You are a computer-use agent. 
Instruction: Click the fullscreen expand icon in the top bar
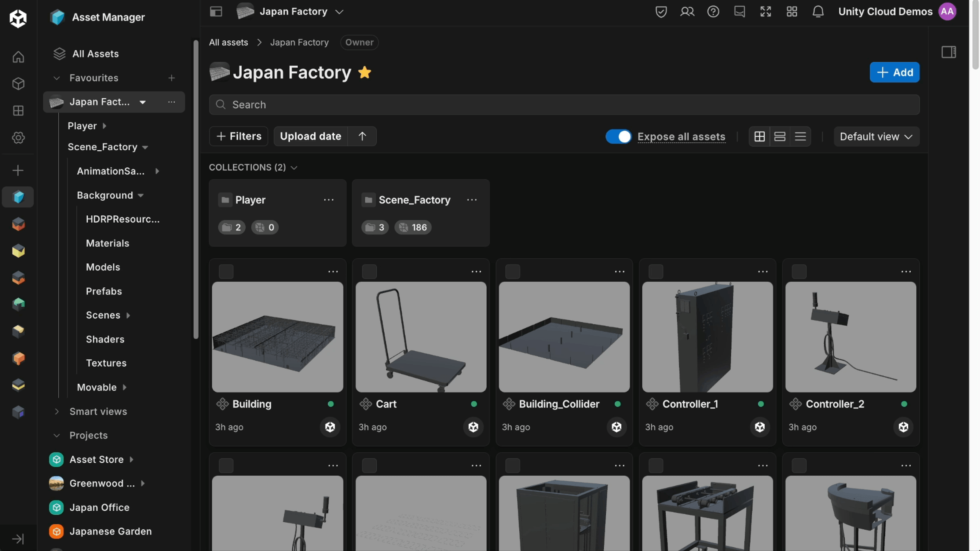pyautogui.click(x=766, y=12)
